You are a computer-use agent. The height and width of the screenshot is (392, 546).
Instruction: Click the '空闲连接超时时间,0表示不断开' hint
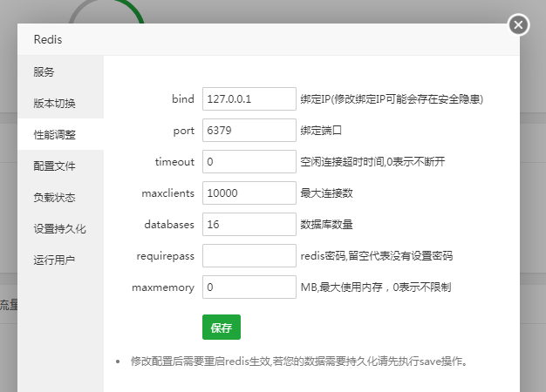(372, 162)
